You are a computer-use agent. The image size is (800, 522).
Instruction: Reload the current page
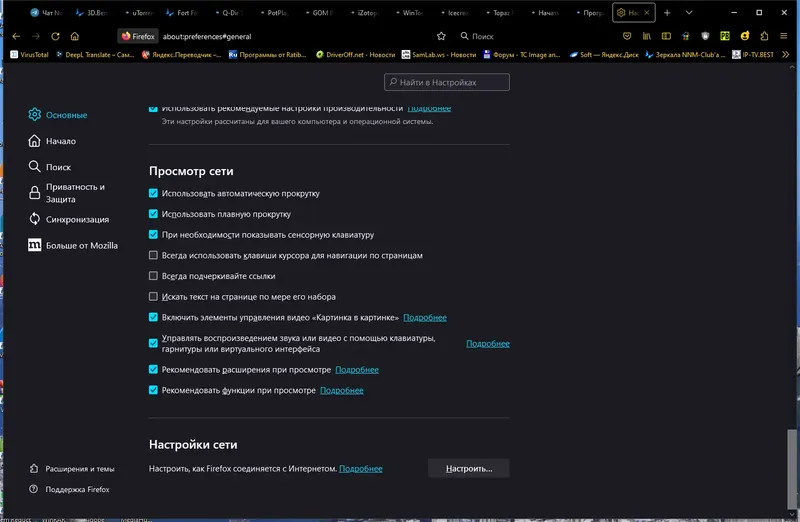pyautogui.click(x=55, y=36)
